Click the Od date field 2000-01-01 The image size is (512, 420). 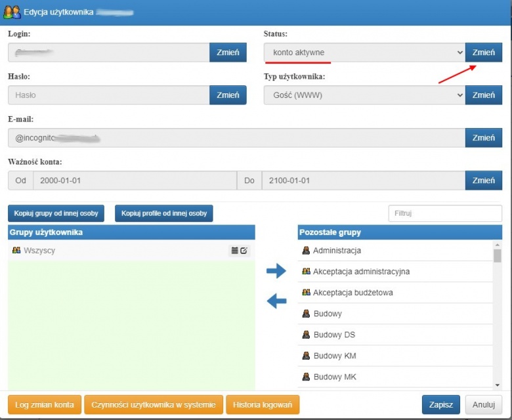pyautogui.click(x=135, y=180)
